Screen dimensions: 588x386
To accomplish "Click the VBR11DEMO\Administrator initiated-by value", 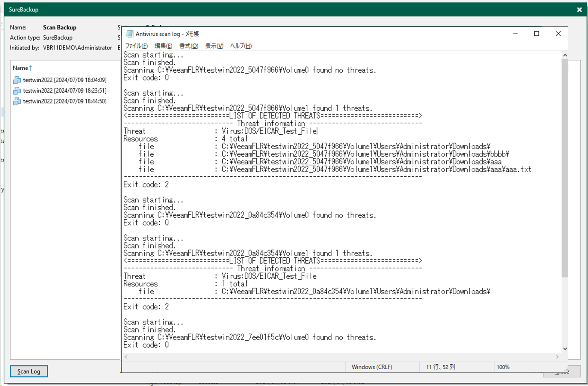I will coord(77,48).
